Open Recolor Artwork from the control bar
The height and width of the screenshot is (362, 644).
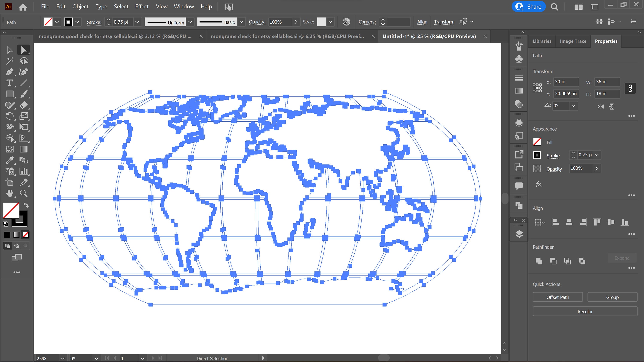(346, 22)
